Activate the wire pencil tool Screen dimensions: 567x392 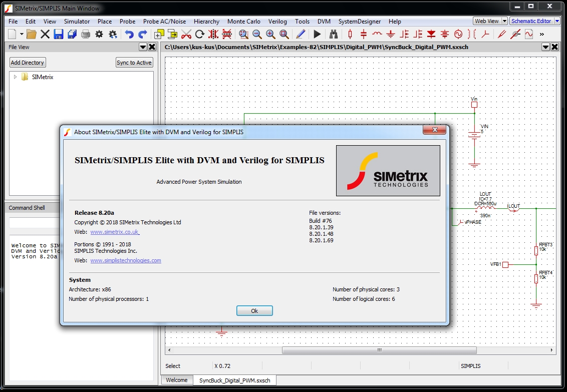coord(301,35)
